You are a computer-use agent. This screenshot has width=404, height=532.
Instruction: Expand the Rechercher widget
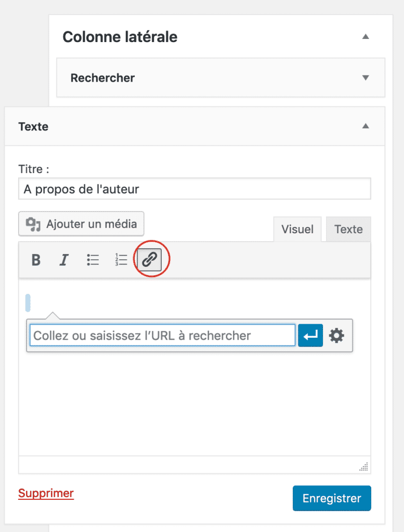pyautogui.click(x=365, y=77)
